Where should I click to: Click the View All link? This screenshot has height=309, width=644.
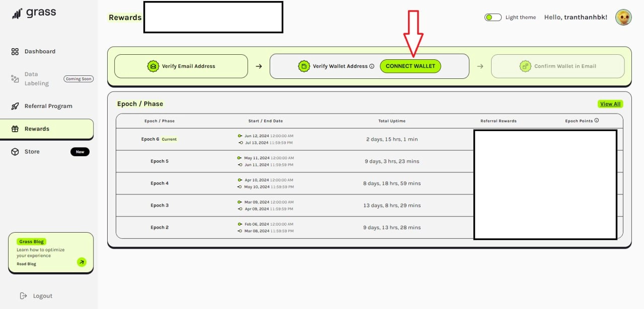coord(610,104)
